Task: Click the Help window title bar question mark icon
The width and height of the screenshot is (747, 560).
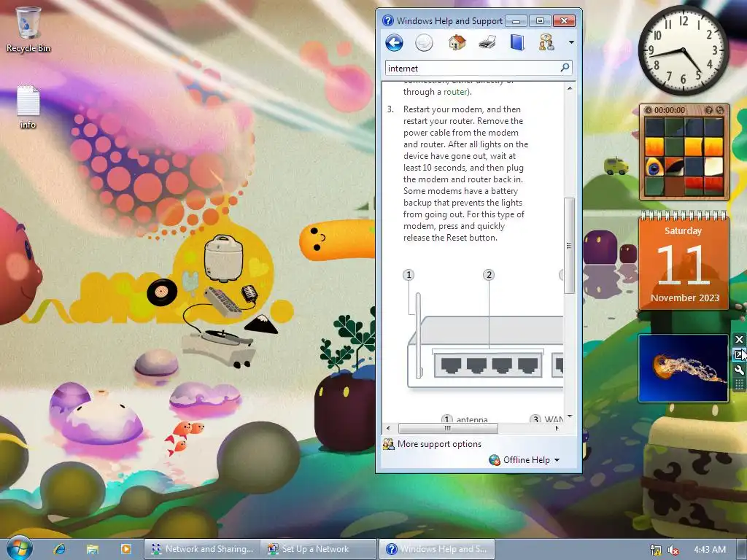Action: 388,20
